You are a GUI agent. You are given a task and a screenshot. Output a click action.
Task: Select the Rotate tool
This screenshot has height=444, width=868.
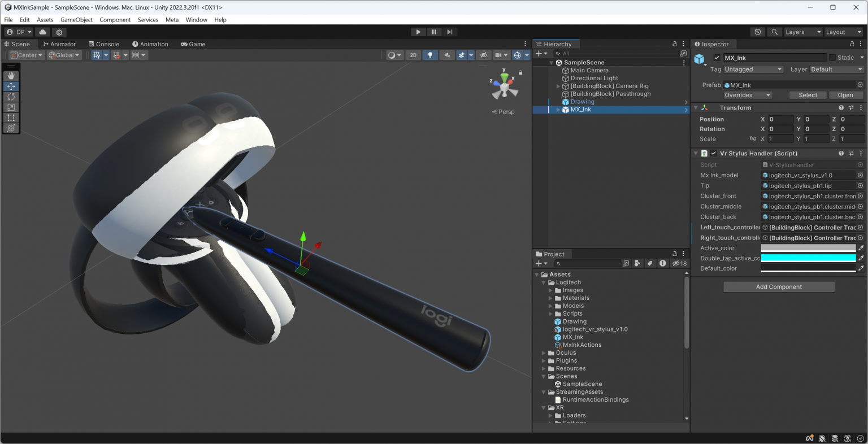coord(11,97)
